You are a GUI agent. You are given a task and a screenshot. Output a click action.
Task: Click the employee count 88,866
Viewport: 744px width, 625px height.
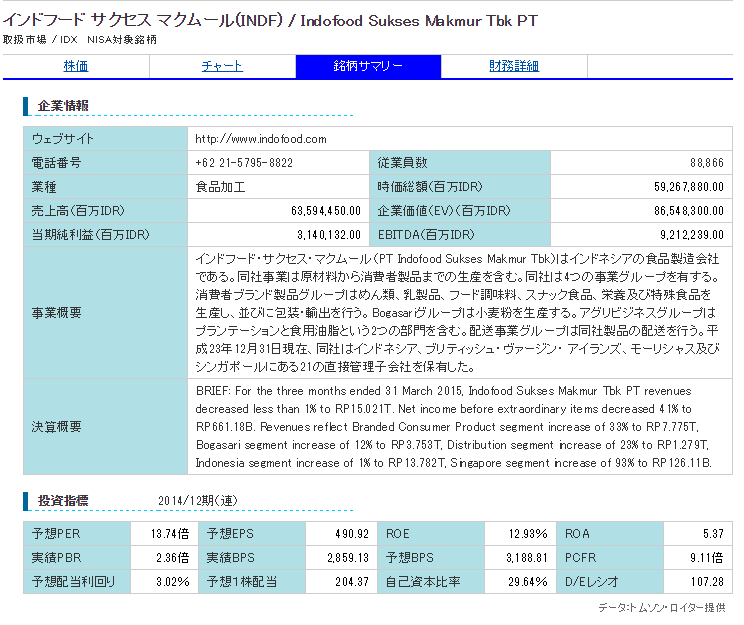click(707, 163)
